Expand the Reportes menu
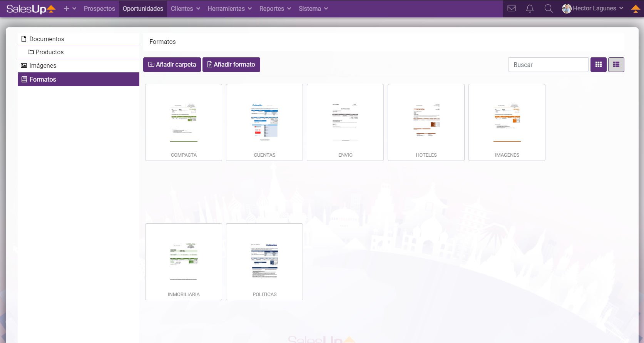Screen dimensions: 644x343 tap(275, 8)
